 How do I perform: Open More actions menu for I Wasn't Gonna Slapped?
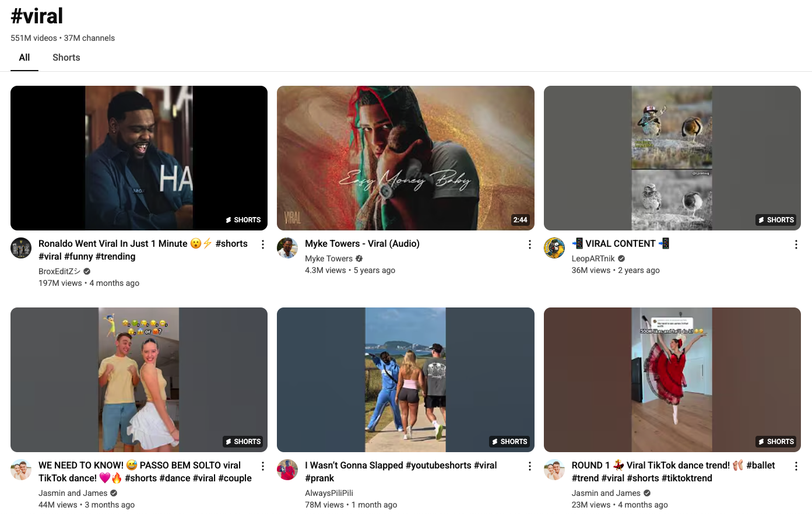click(530, 466)
